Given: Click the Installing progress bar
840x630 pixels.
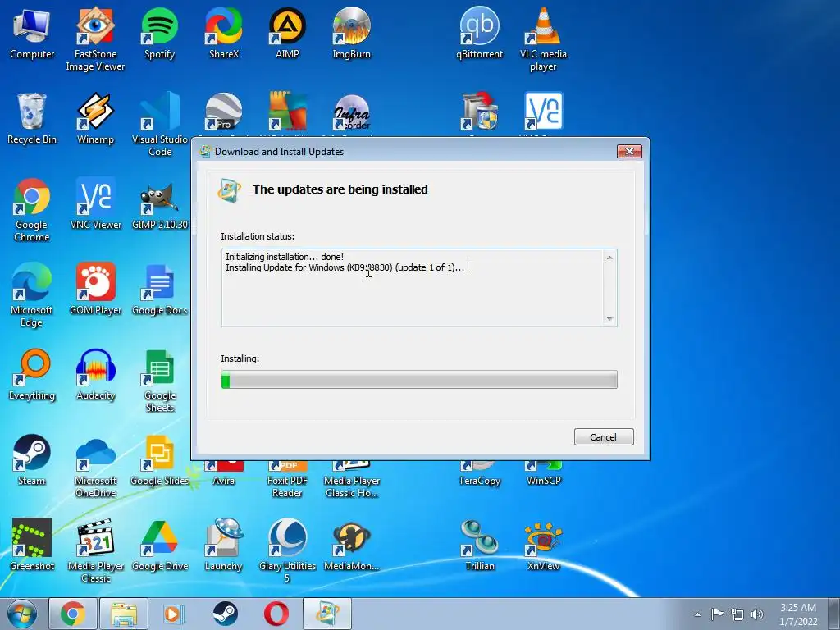Looking at the screenshot, I should coord(419,379).
